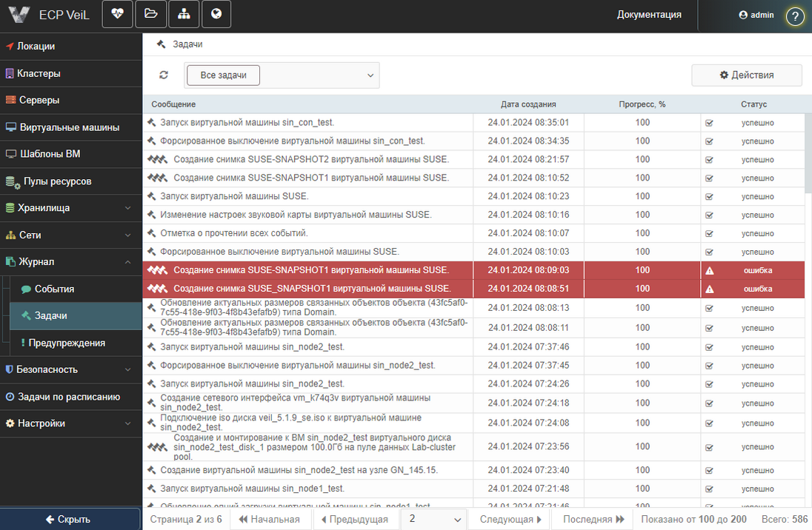Click multi-task icon of sin_node2_test_disk_1 creation row
This screenshot has height=530, width=812.
[x=157, y=446]
